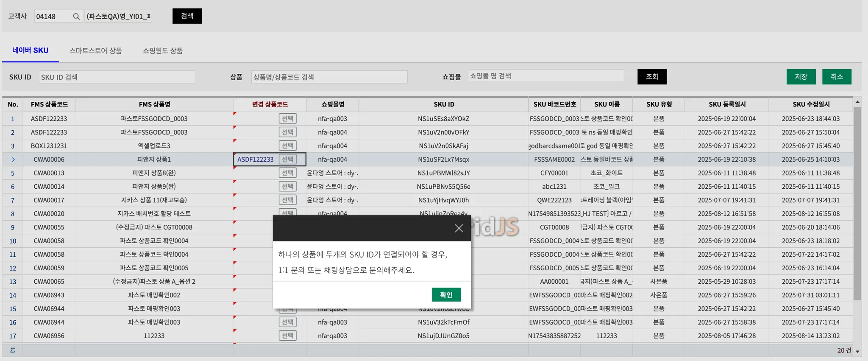This screenshot has width=868, height=361.
Task: Open the 스마트스토어 상품 tab
Action: (96, 50)
